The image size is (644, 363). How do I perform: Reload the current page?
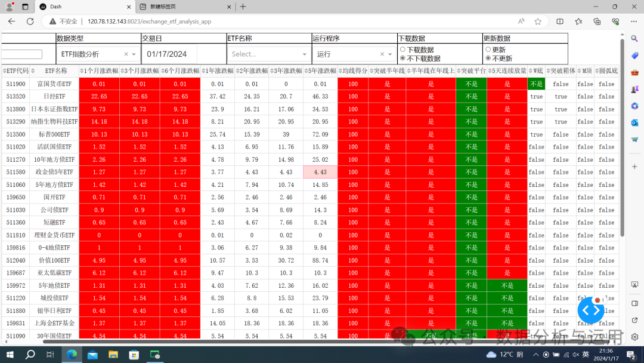(x=30, y=21)
